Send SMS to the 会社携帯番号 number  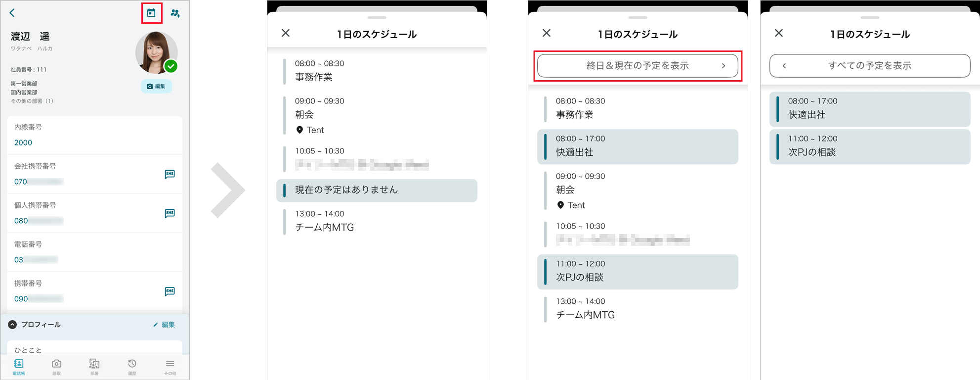(170, 174)
